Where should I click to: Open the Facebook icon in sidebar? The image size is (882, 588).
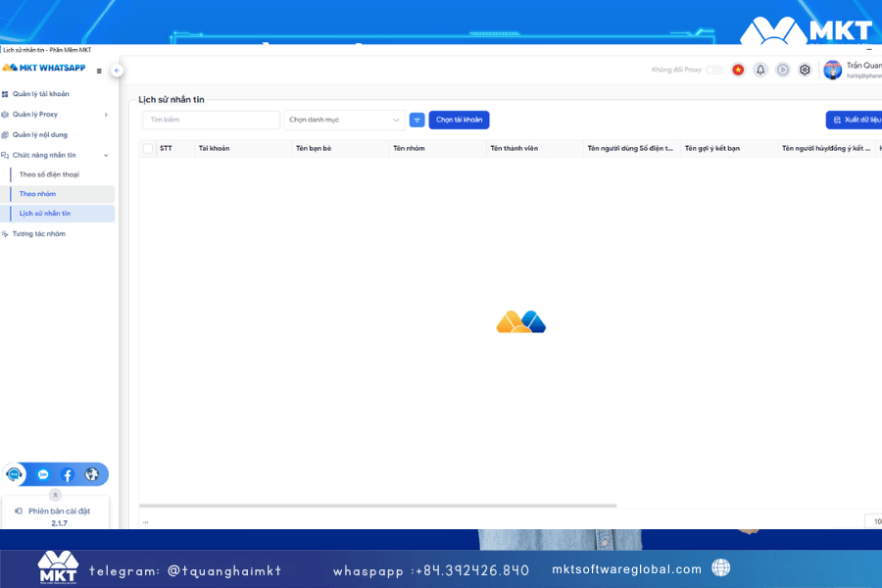[68, 474]
